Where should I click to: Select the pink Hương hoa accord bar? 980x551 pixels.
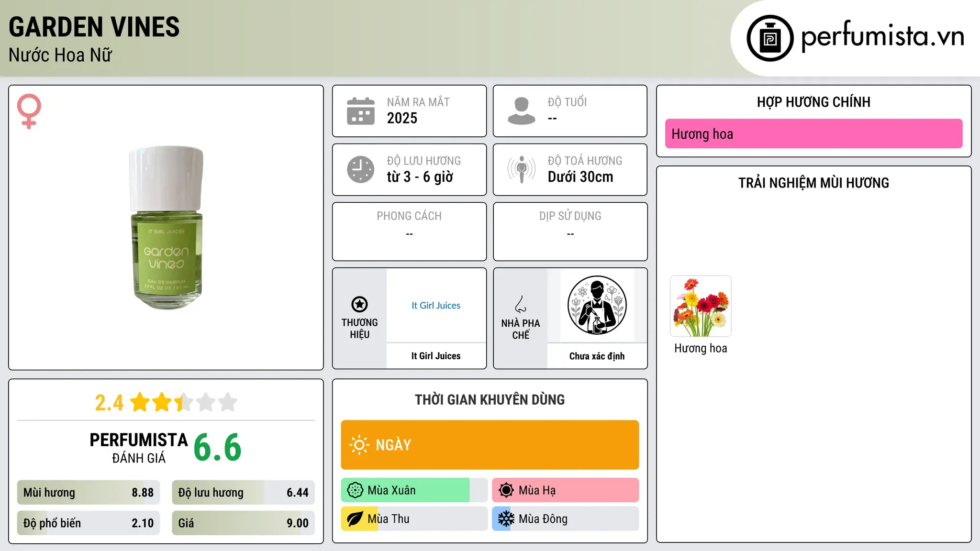[814, 134]
